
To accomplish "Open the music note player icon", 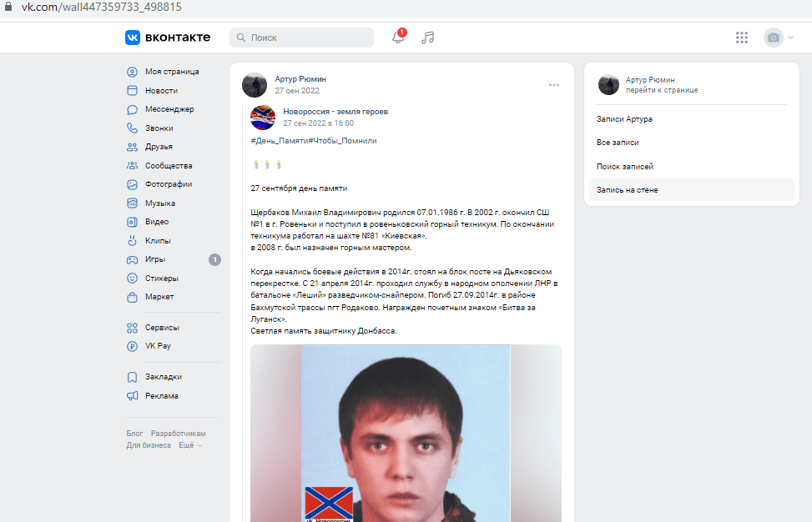I will 428,38.
